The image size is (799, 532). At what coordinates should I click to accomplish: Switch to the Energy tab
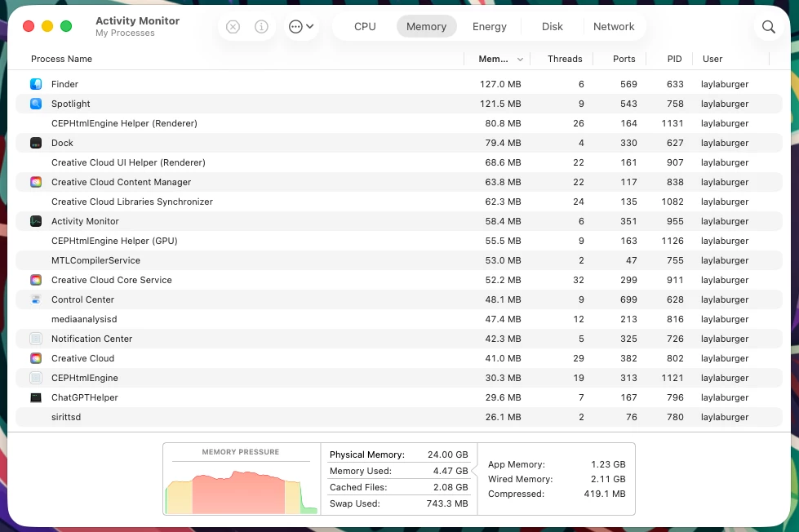click(489, 26)
